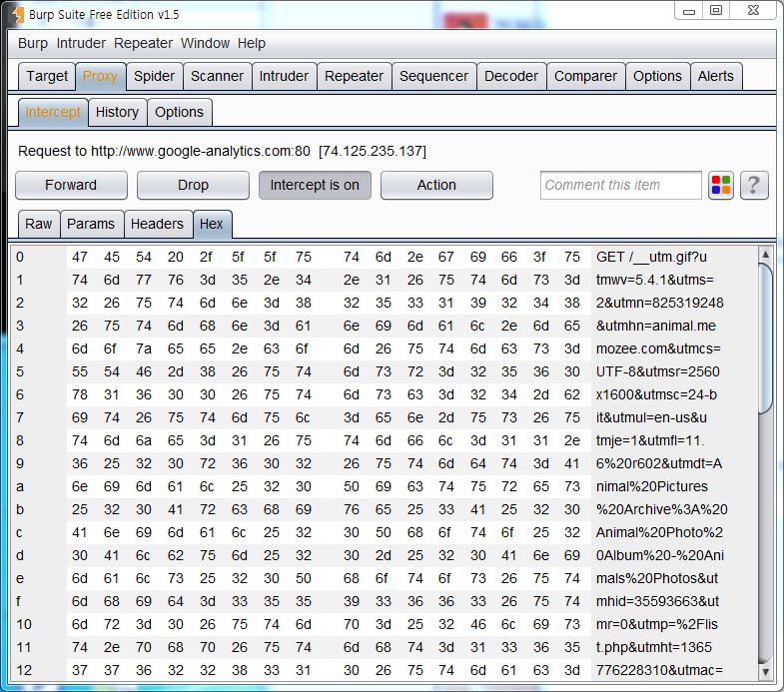
Task: Switch to the Raw view tab
Action: click(x=39, y=224)
